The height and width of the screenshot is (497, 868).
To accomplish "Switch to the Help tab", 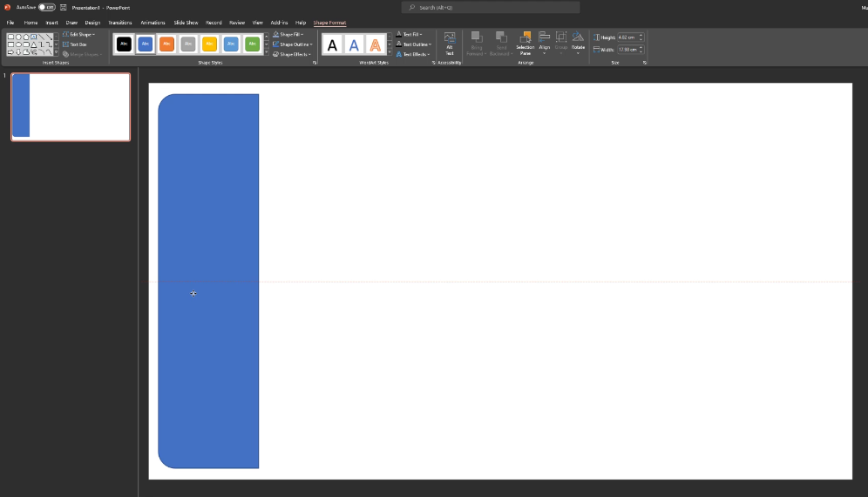I will (x=301, y=23).
